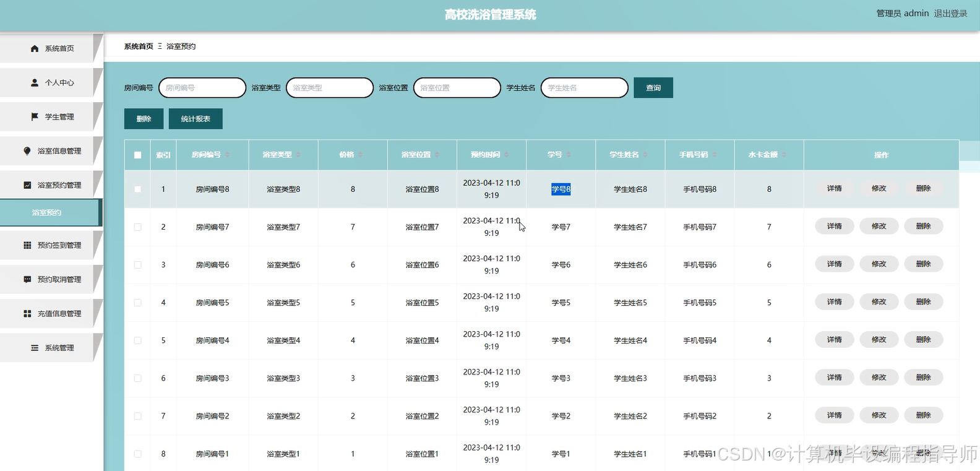Check the row for 房间编号6
Viewport: 980px width, 471px height.
(x=137, y=265)
